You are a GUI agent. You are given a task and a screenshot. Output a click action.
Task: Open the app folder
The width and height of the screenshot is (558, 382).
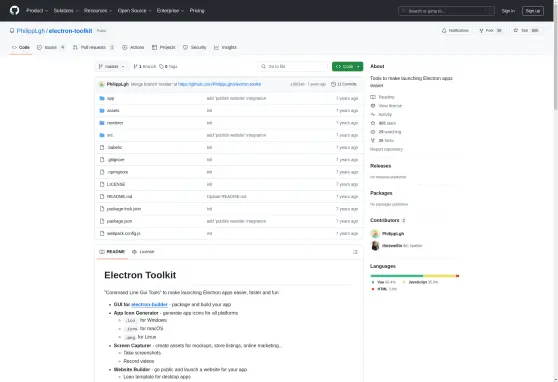pyautogui.click(x=110, y=98)
